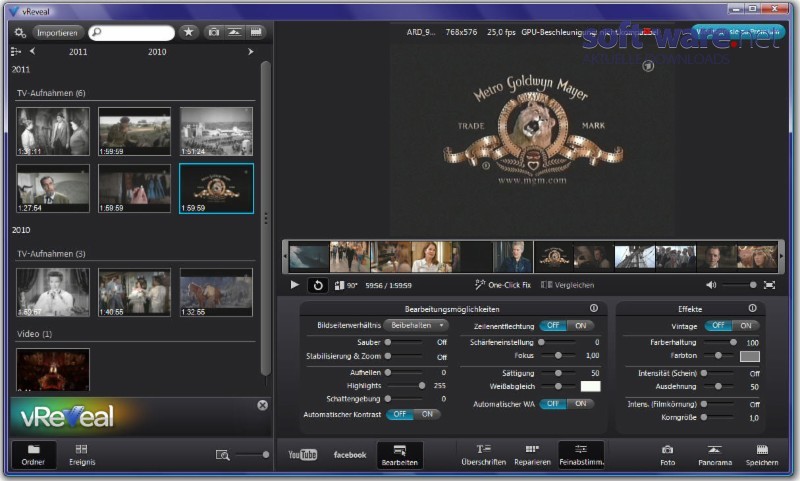Viewport: 800px width, 481px height.
Task: Share to facebook
Action: pyautogui.click(x=350, y=454)
